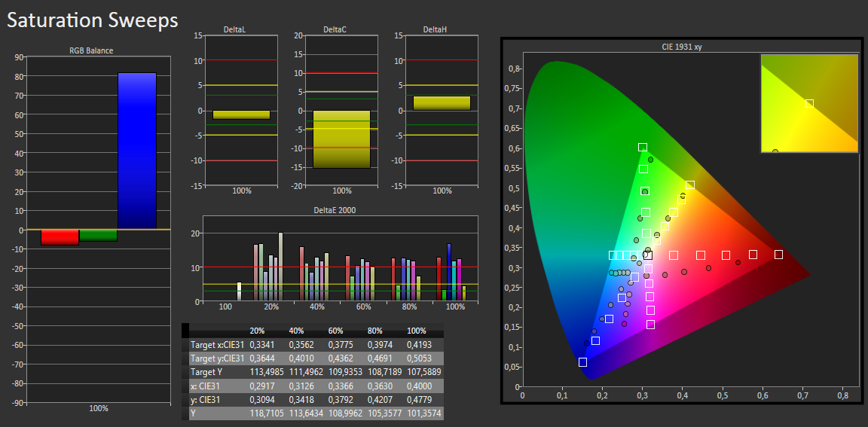Select table cell 101,3574
868x427 pixels.
424,413
